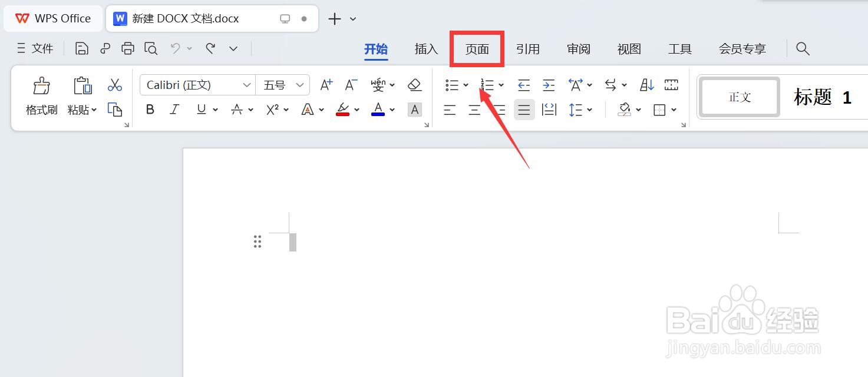Select the Clear Formatting eraser icon
Image resolution: width=868 pixels, height=377 pixels.
415,85
